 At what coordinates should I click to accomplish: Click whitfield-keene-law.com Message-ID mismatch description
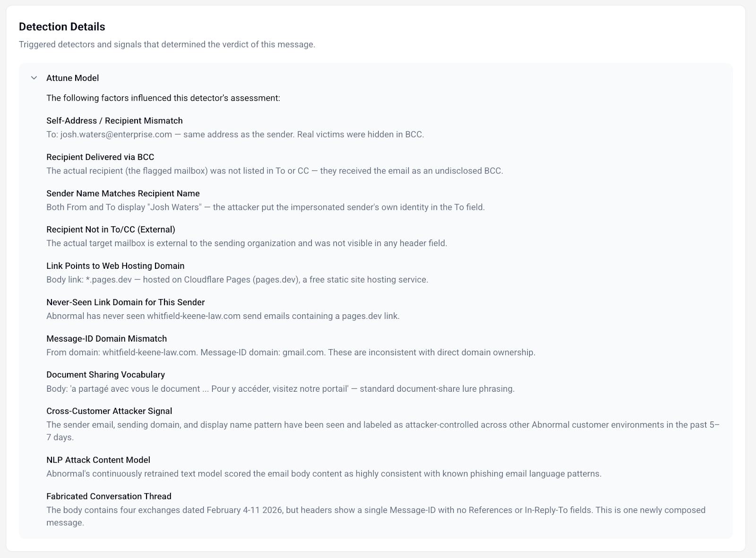tap(291, 352)
